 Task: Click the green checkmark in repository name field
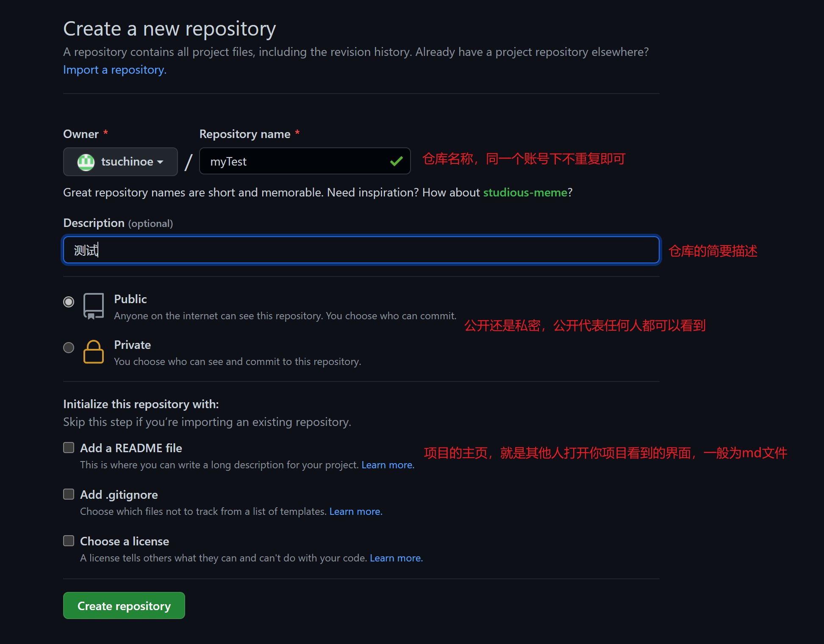click(397, 161)
